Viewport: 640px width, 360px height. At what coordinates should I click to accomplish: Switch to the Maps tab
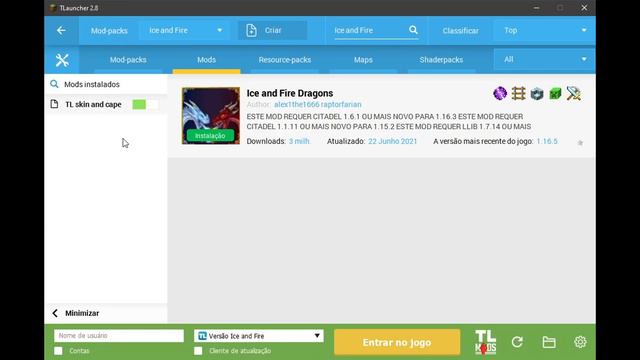pos(363,60)
